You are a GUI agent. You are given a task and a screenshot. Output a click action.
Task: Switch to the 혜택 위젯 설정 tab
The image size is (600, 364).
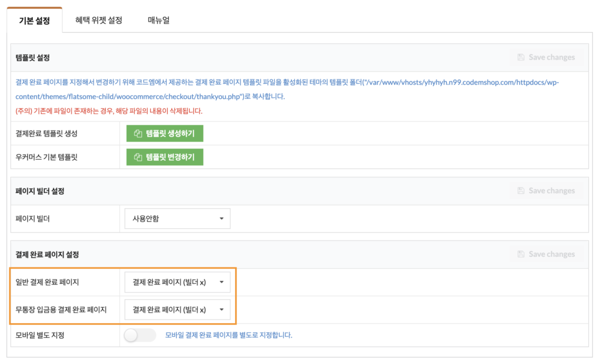point(98,20)
